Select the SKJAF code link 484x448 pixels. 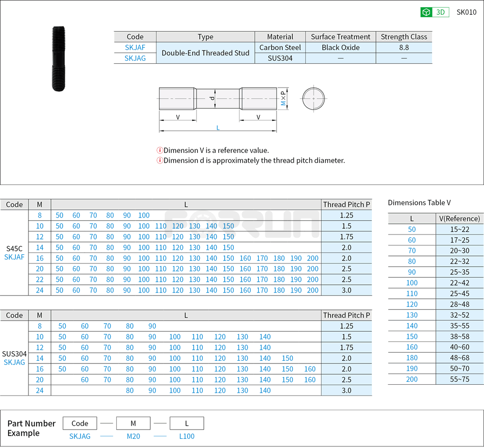(x=136, y=47)
